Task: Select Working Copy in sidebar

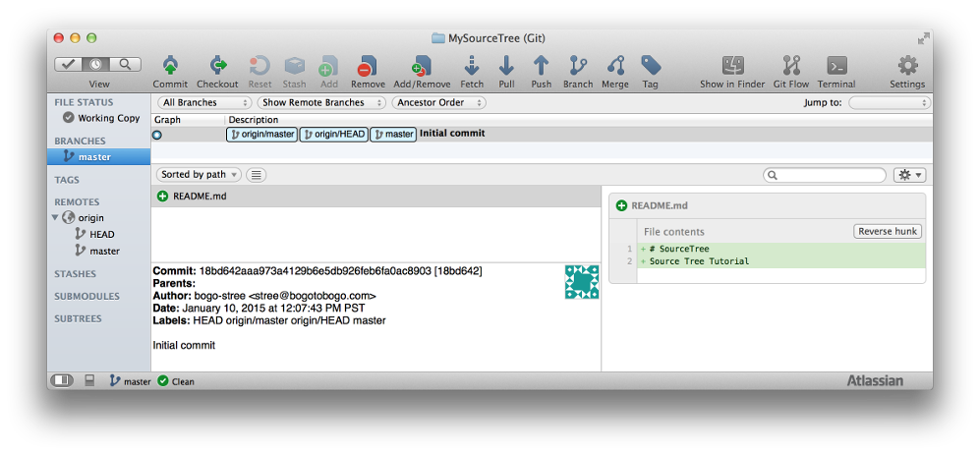Action: pyautogui.click(x=100, y=118)
